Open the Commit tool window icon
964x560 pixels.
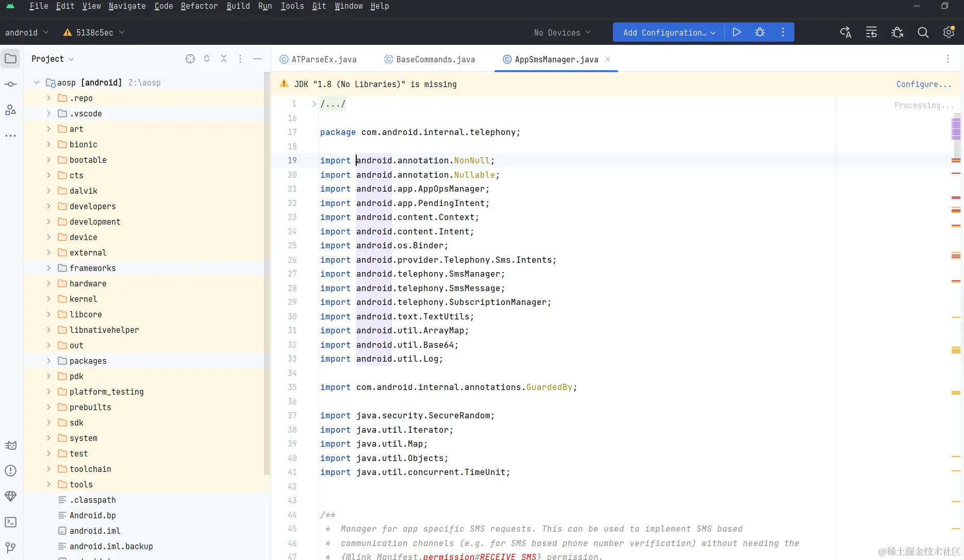click(11, 84)
